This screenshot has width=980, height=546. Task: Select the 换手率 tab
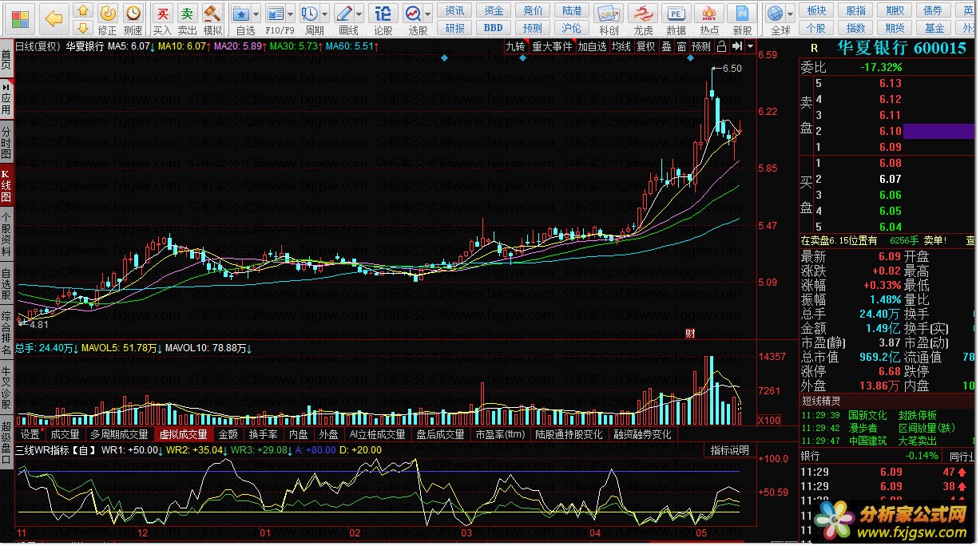pyautogui.click(x=263, y=435)
